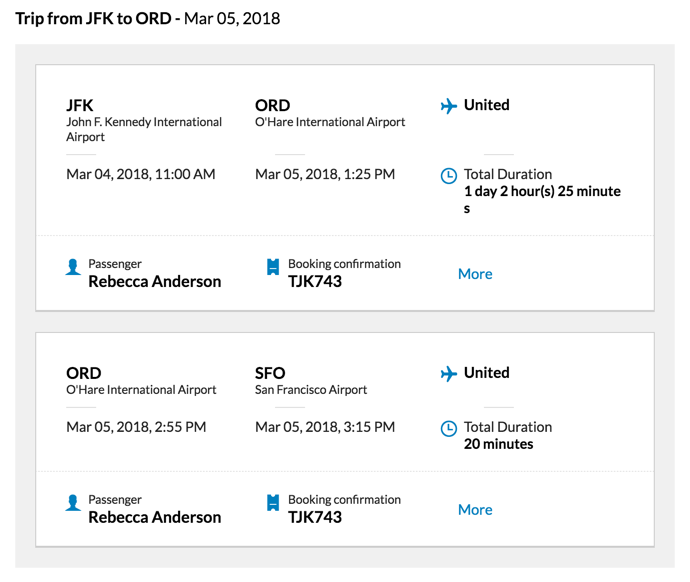The width and height of the screenshot is (690, 582).
Task: Click passenger person icon in ORD to SFO card
Action: point(72,504)
